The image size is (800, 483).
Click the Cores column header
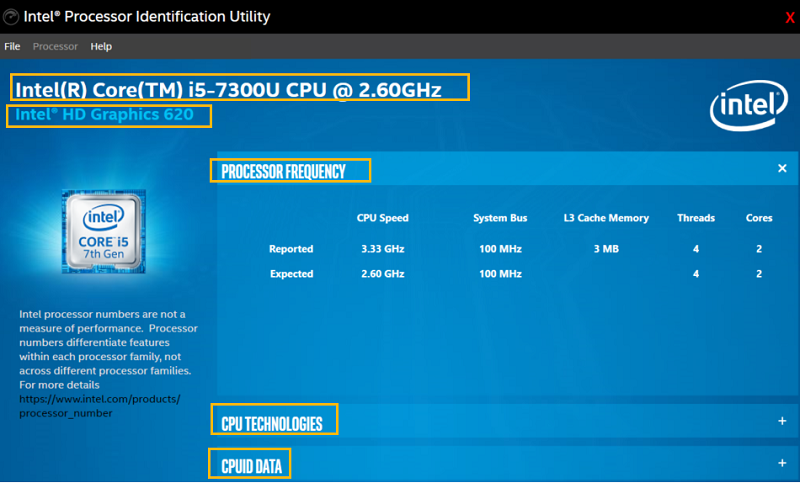(x=759, y=218)
